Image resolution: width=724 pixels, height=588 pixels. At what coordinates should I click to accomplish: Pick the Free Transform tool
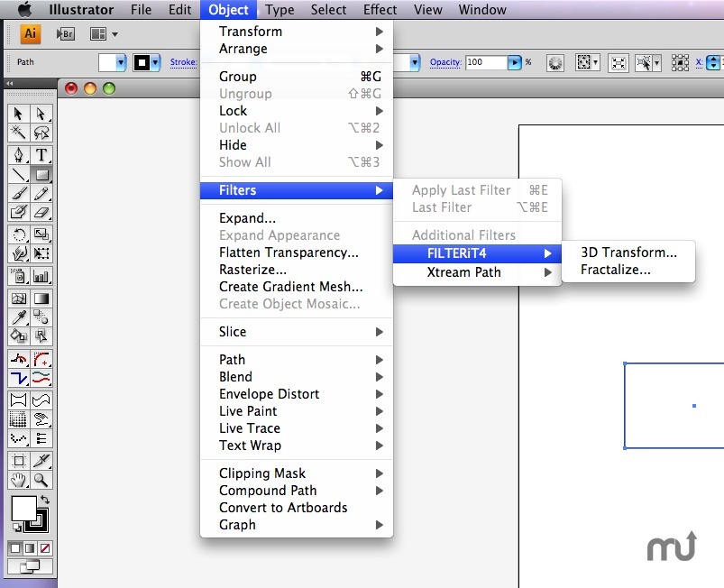(41, 253)
